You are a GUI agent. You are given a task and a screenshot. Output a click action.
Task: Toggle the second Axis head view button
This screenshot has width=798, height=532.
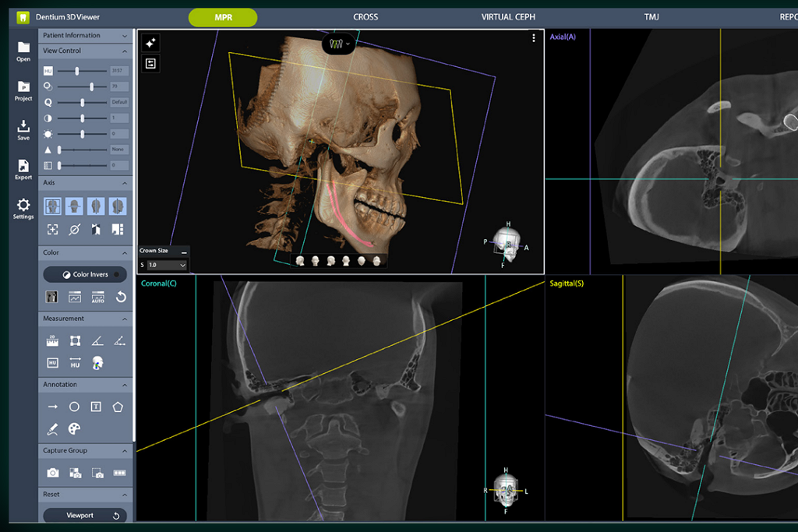click(x=74, y=206)
